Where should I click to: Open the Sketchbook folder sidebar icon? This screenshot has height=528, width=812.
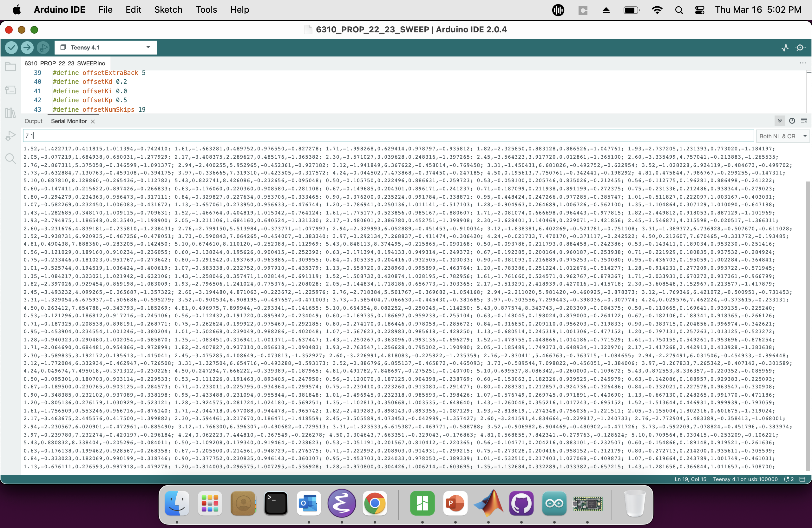[10, 67]
